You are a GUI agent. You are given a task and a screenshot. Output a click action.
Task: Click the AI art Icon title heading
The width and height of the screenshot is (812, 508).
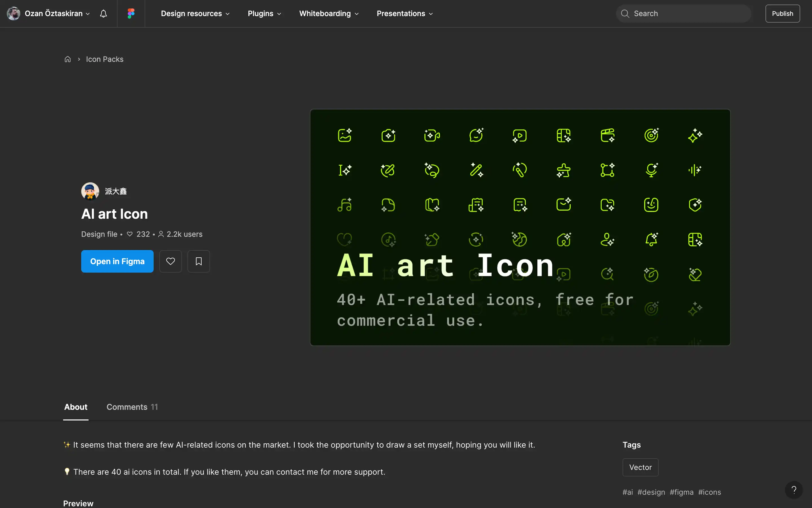tap(114, 214)
